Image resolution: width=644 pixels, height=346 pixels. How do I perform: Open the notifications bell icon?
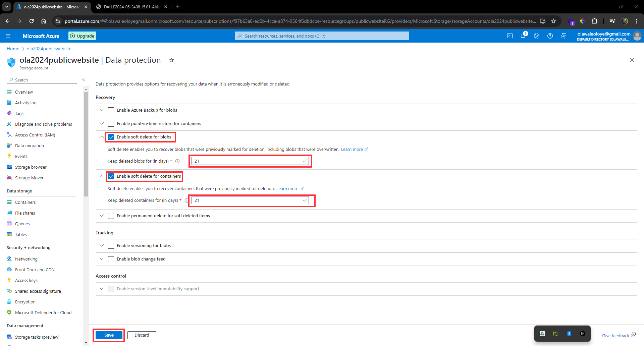524,36
